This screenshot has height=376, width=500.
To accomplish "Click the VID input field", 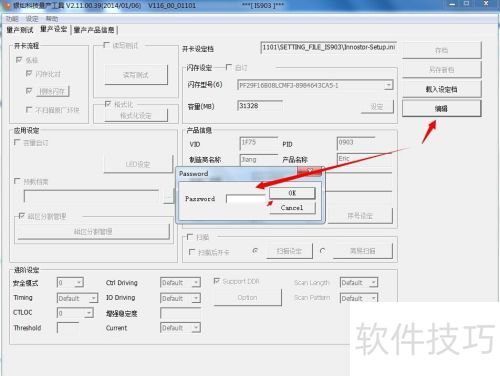I will [258, 144].
